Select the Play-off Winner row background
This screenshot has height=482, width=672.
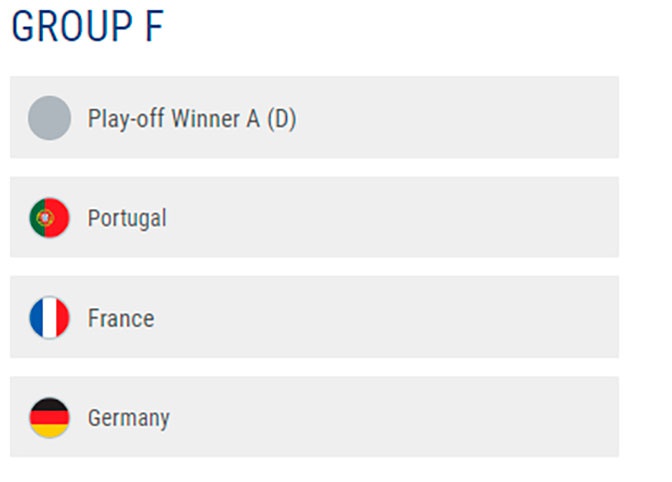click(x=315, y=117)
